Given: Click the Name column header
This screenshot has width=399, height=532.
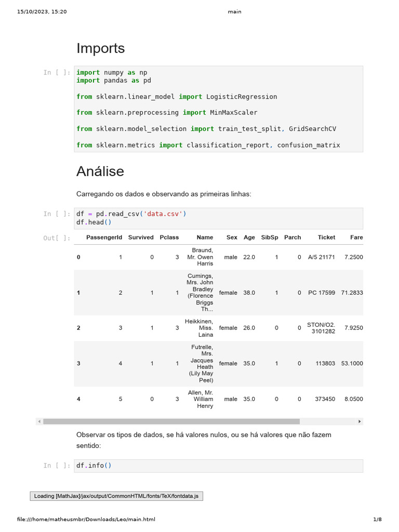Looking at the screenshot, I should point(205,237).
